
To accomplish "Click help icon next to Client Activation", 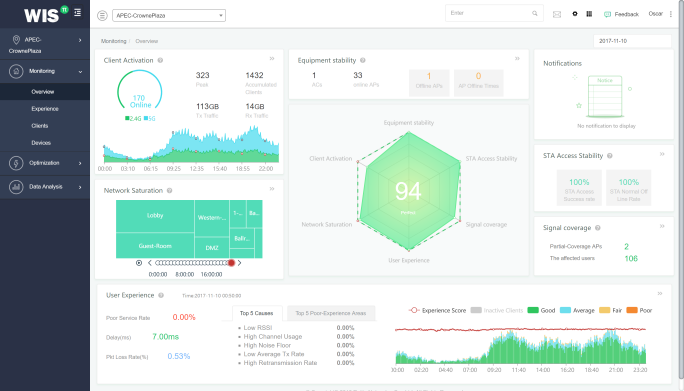I will click(x=160, y=60).
